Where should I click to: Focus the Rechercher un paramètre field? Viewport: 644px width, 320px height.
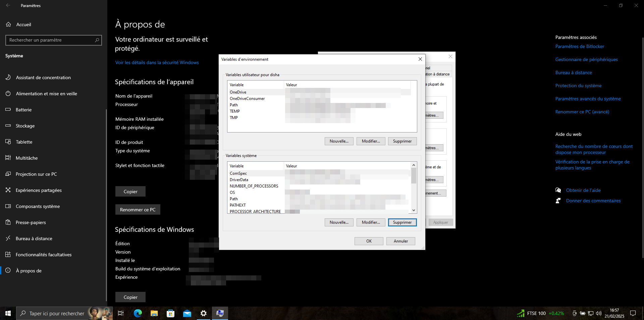pos(54,40)
